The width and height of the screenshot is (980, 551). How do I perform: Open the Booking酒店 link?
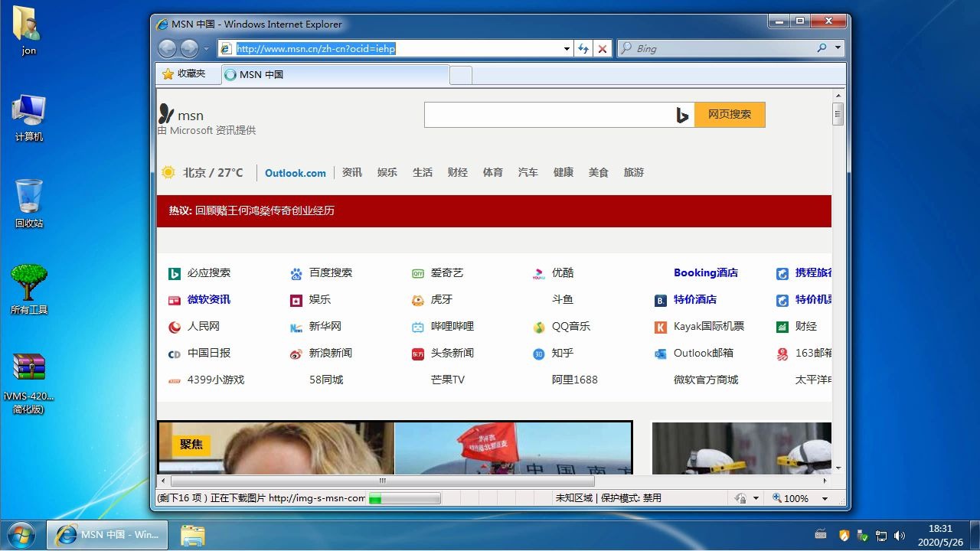pyautogui.click(x=706, y=273)
